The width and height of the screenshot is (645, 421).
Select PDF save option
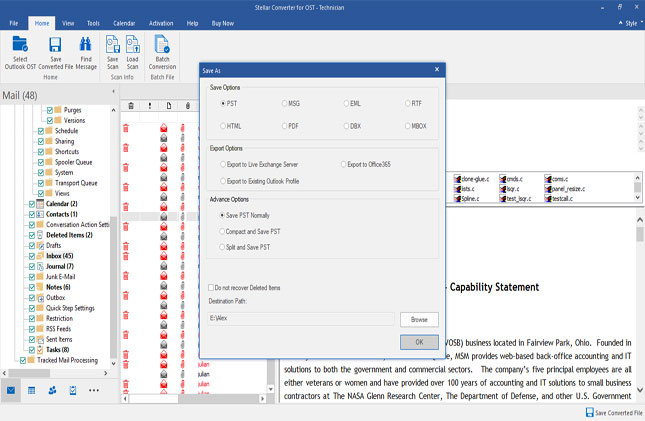click(x=290, y=126)
